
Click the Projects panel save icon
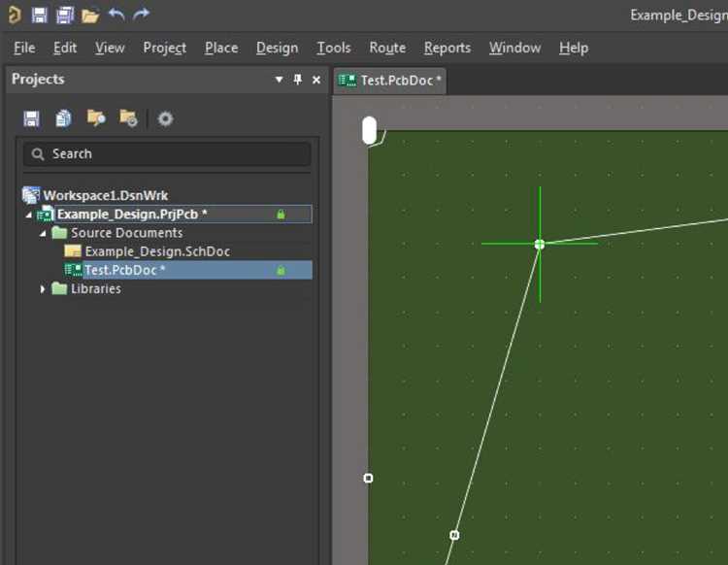click(x=31, y=118)
